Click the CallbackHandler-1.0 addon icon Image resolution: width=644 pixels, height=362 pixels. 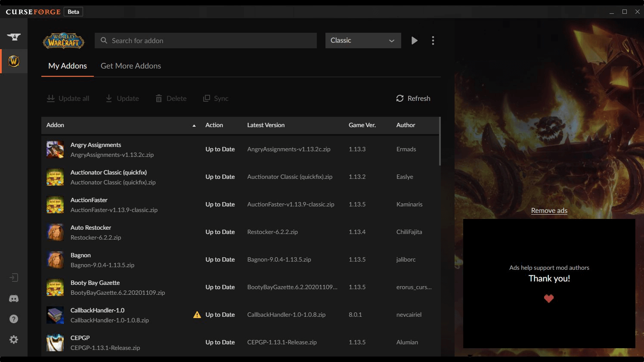coord(55,315)
